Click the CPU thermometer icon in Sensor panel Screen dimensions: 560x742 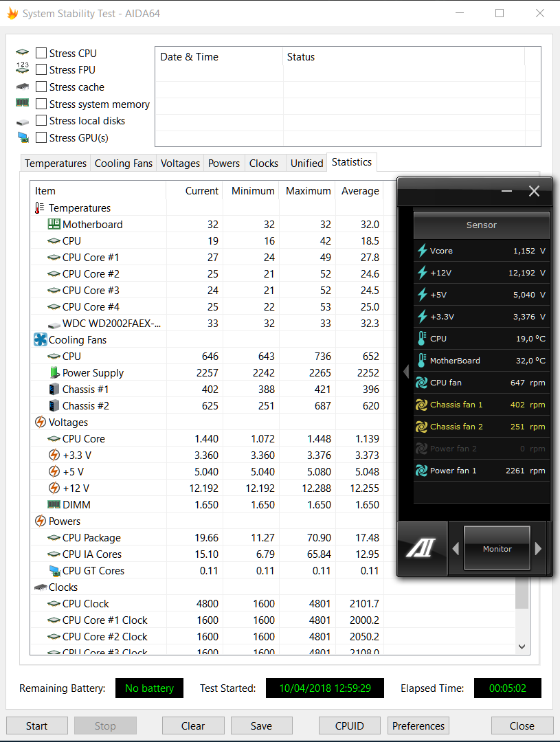[x=422, y=338]
